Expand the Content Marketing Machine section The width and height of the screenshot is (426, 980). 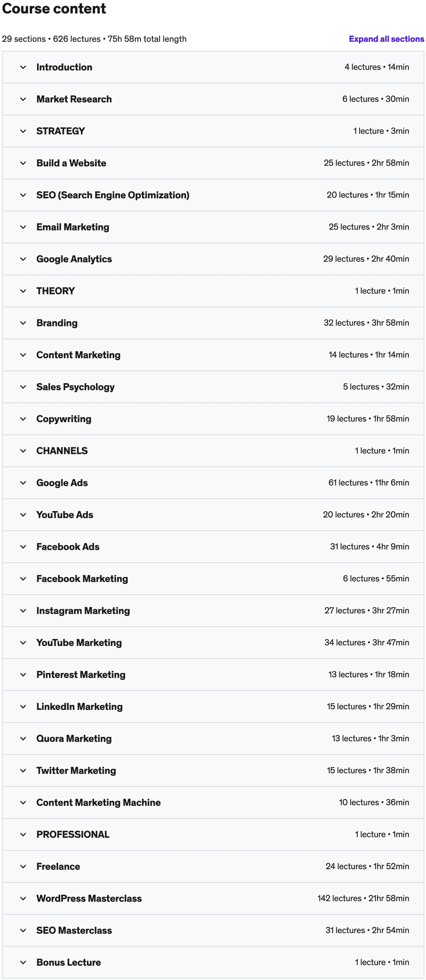click(98, 803)
